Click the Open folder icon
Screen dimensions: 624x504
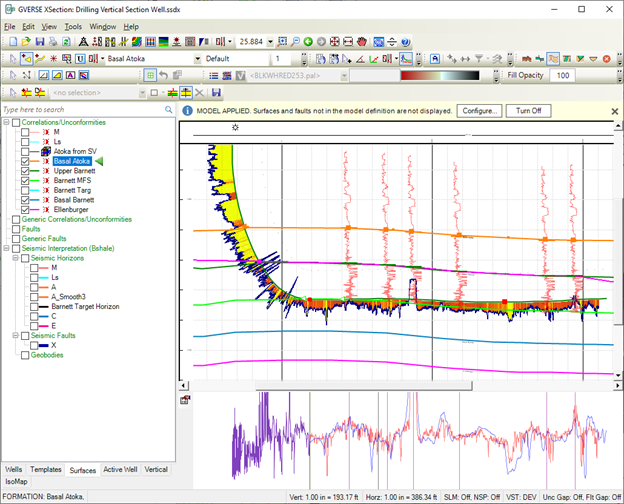pyautogui.click(x=26, y=41)
